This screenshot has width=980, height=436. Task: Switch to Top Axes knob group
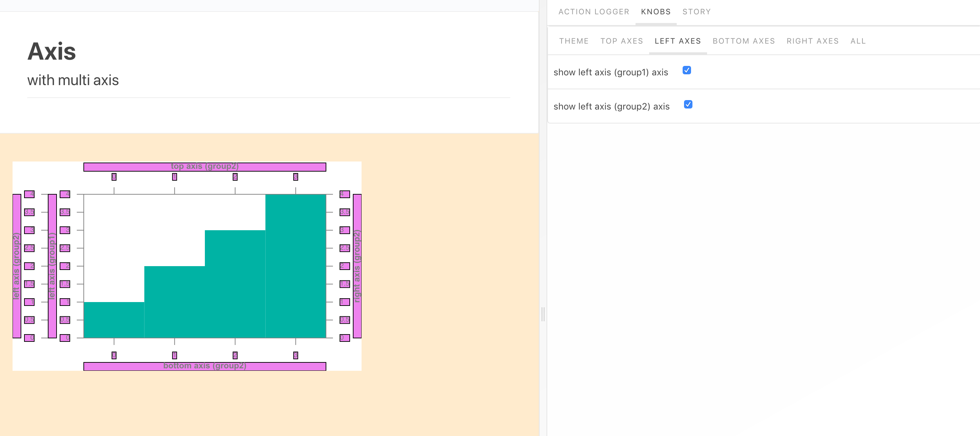[x=621, y=41]
